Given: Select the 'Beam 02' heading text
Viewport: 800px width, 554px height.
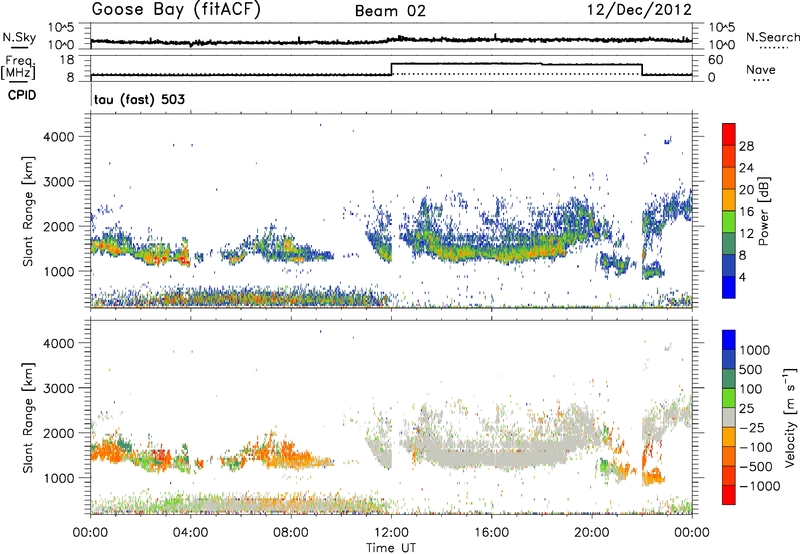Looking at the screenshot, I should click(390, 11).
